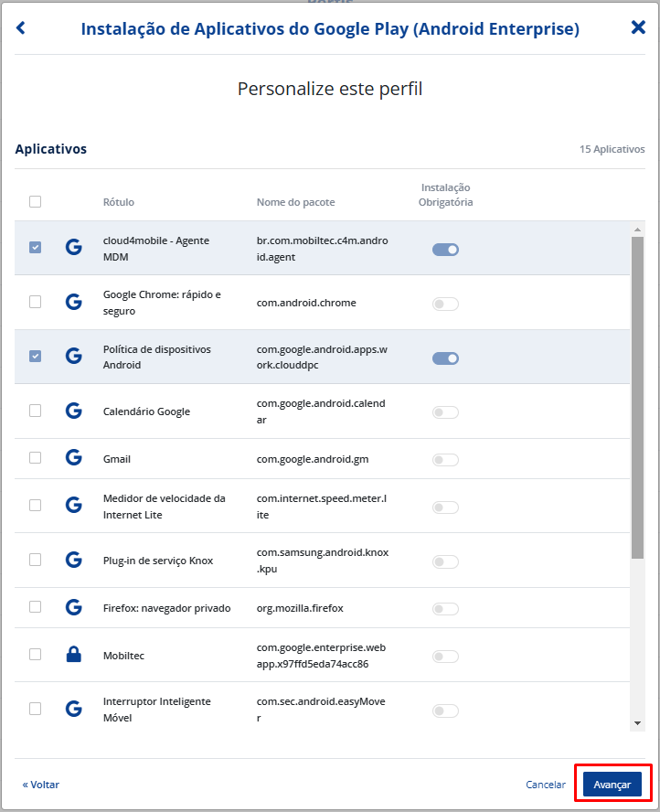The height and width of the screenshot is (812, 660).
Task: Click the package name com.android.chrome
Action: coord(306,303)
